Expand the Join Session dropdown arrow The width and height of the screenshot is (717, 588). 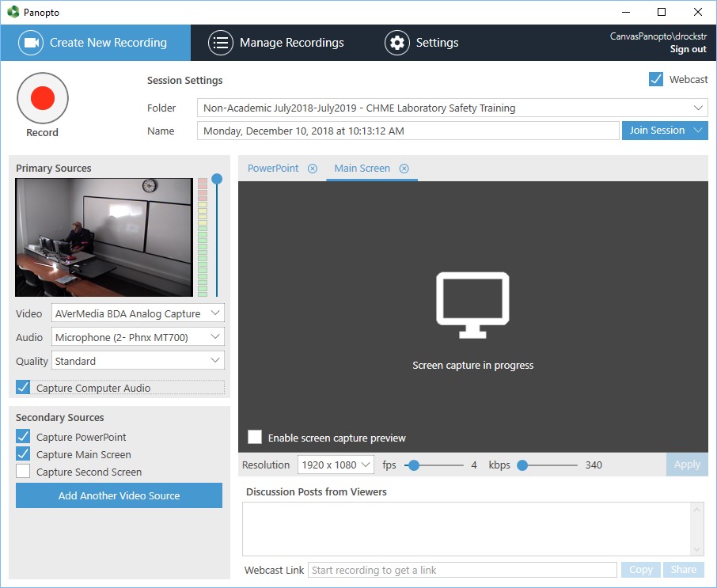(698, 131)
